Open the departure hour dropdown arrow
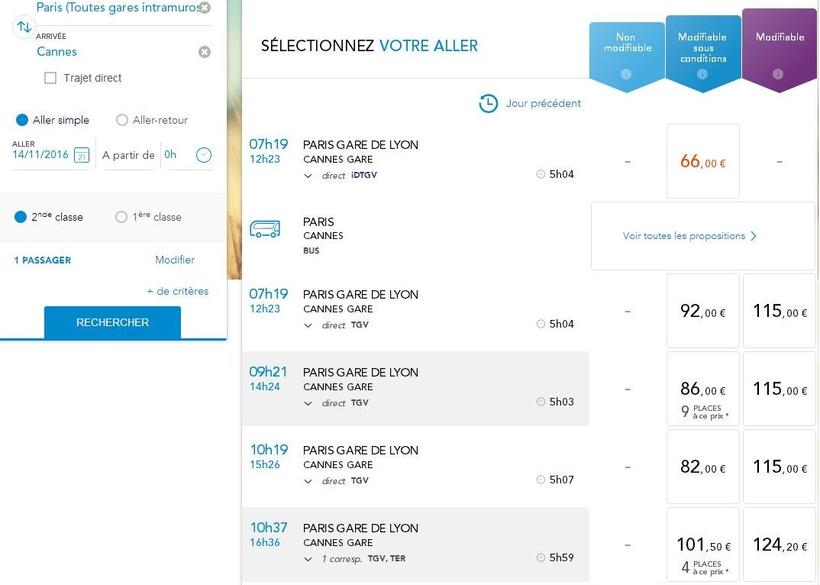 pos(203,155)
